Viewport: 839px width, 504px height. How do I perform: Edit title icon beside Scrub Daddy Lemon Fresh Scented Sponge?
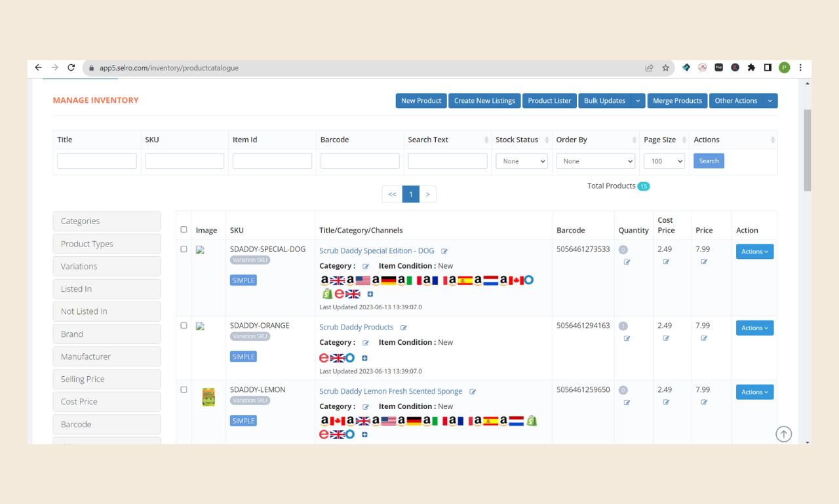pos(473,392)
